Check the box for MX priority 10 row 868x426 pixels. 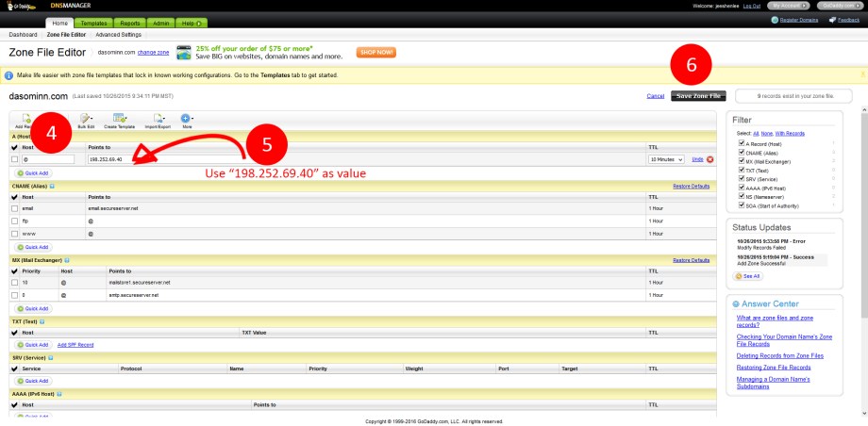click(15, 283)
